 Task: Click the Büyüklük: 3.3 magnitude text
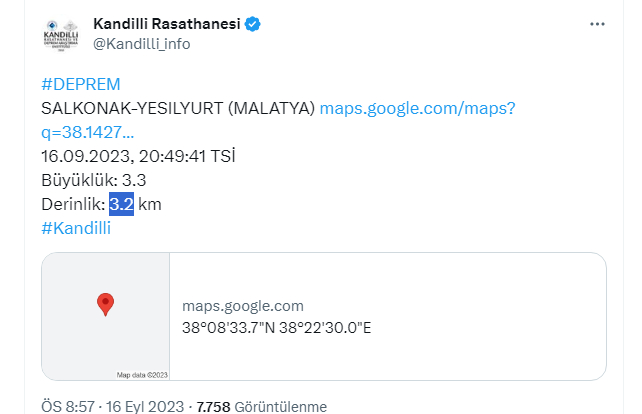point(94,180)
